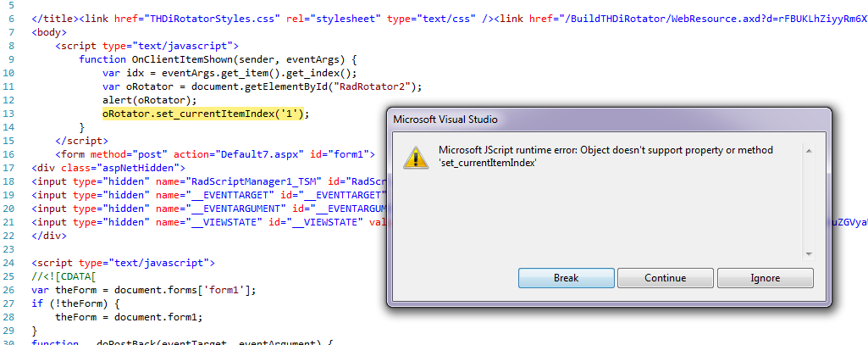
Task: Click the 'var idx = eventArgs.get_item()' line
Action: [x=229, y=73]
